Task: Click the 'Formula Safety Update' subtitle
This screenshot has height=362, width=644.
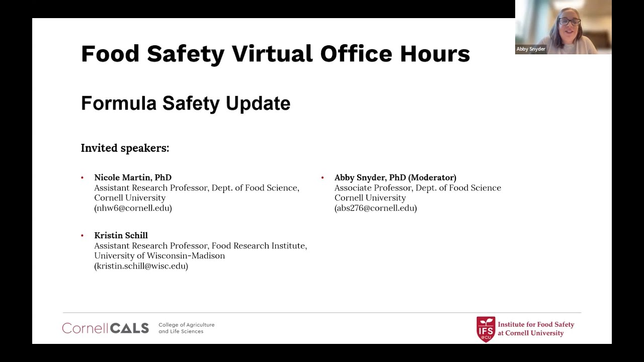Action: click(x=186, y=103)
